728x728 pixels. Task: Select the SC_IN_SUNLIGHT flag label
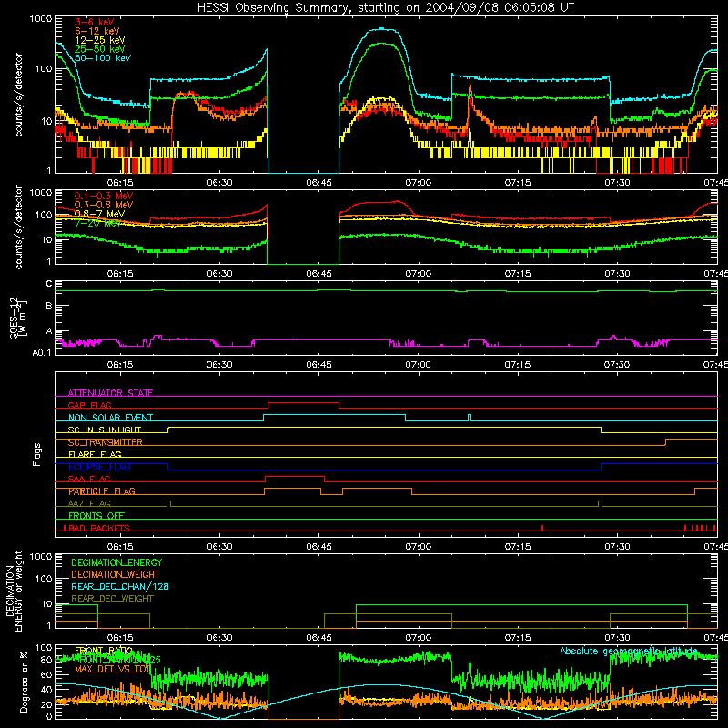tap(105, 430)
